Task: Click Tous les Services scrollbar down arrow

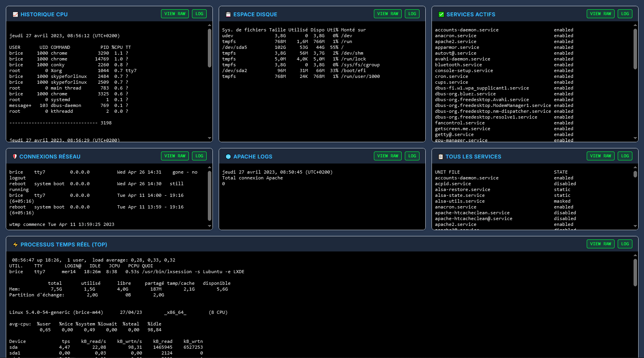Action: pyautogui.click(x=635, y=226)
